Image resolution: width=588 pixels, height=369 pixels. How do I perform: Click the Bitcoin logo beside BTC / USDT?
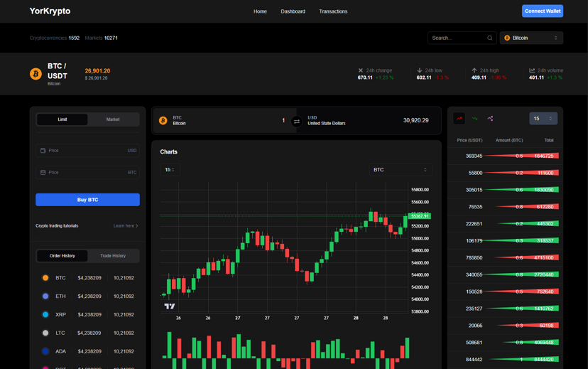(36, 73)
